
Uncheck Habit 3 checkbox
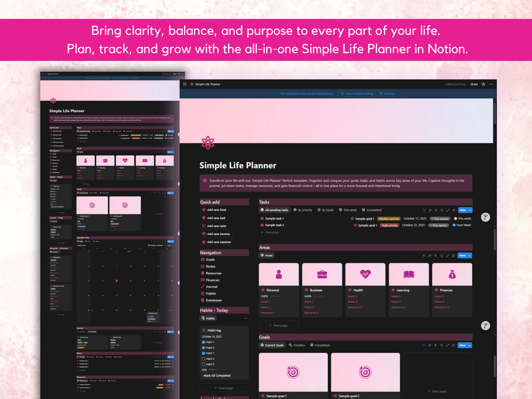click(204, 353)
